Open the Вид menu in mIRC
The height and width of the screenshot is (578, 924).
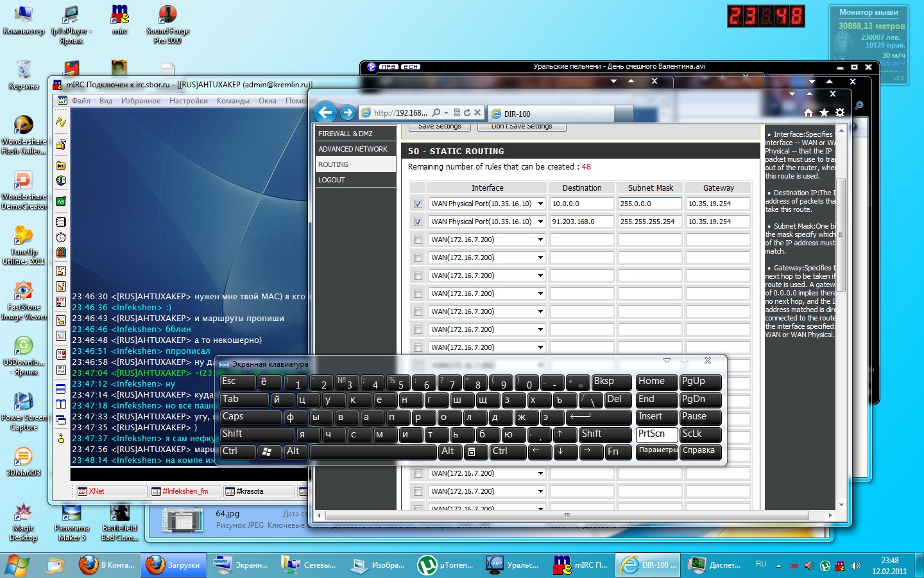pyautogui.click(x=106, y=101)
